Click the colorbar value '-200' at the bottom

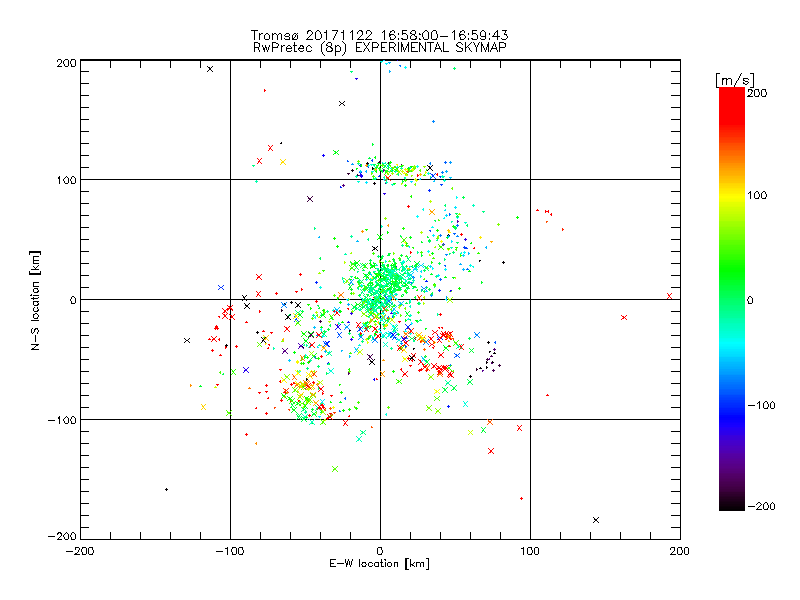[x=761, y=506]
